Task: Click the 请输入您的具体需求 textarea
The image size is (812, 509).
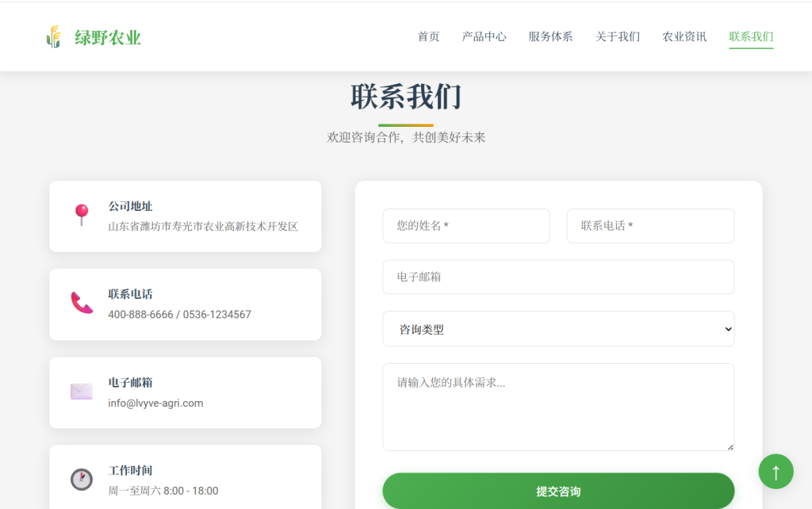Action: pyautogui.click(x=558, y=407)
